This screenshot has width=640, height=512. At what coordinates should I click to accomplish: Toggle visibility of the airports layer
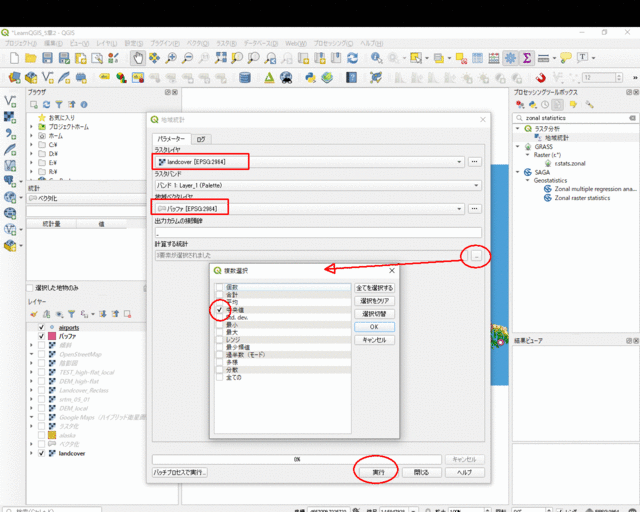click(41, 327)
